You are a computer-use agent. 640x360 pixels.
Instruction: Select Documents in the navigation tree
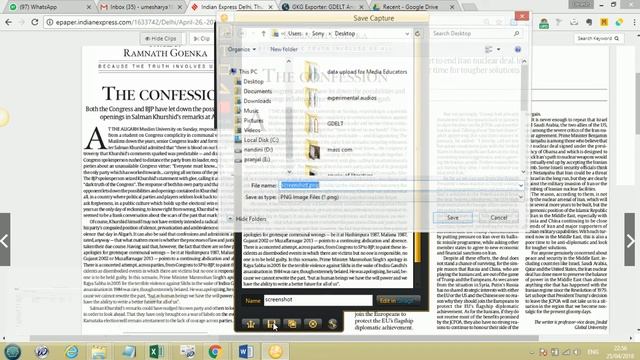pos(258,91)
